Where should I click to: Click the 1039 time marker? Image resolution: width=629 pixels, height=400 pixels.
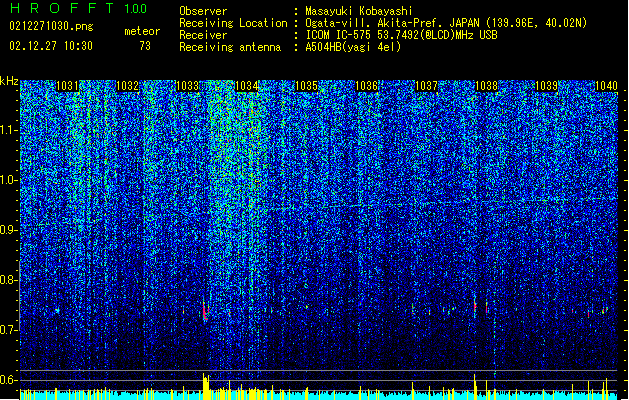click(546, 86)
